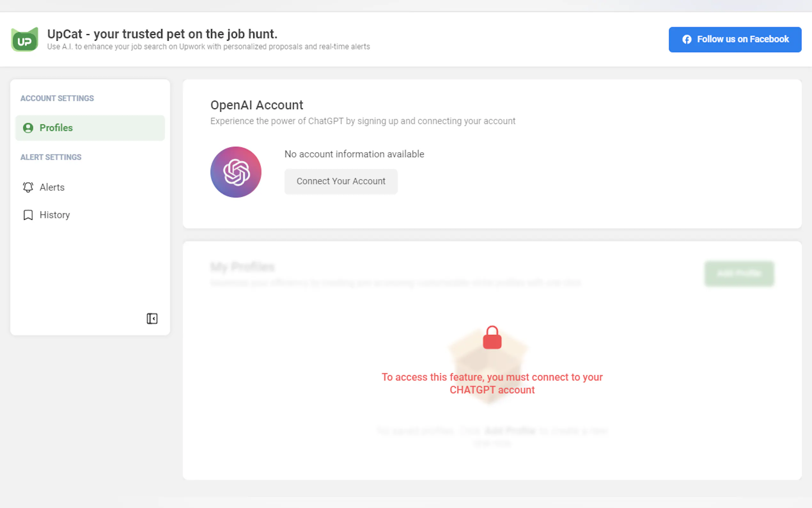Click the Alerts bell icon
Image resolution: width=812 pixels, height=508 pixels.
[x=28, y=187]
